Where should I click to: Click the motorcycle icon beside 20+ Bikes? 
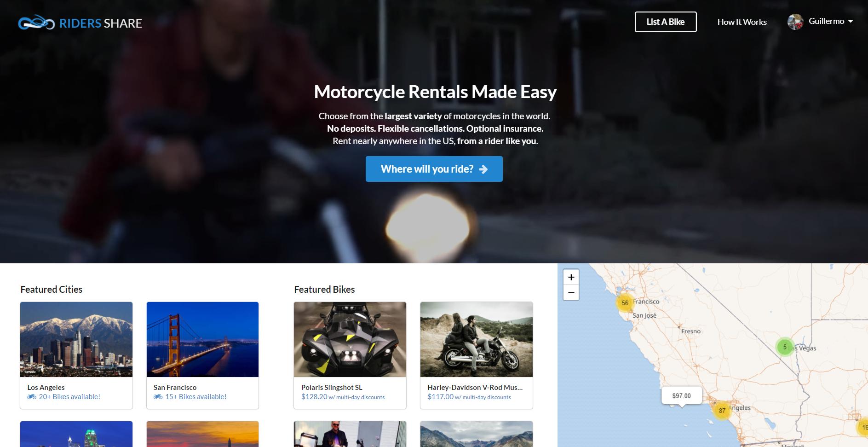pyautogui.click(x=32, y=397)
